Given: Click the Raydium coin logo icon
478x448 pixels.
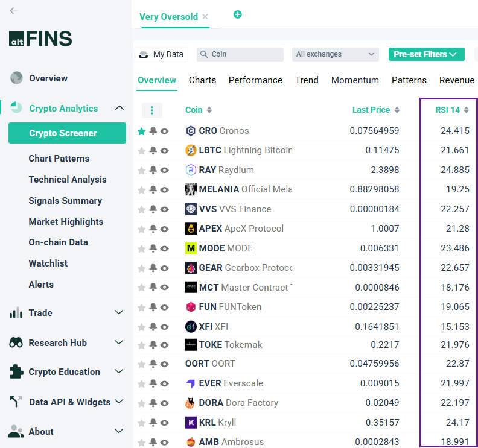Looking at the screenshot, I should point(191,170).
